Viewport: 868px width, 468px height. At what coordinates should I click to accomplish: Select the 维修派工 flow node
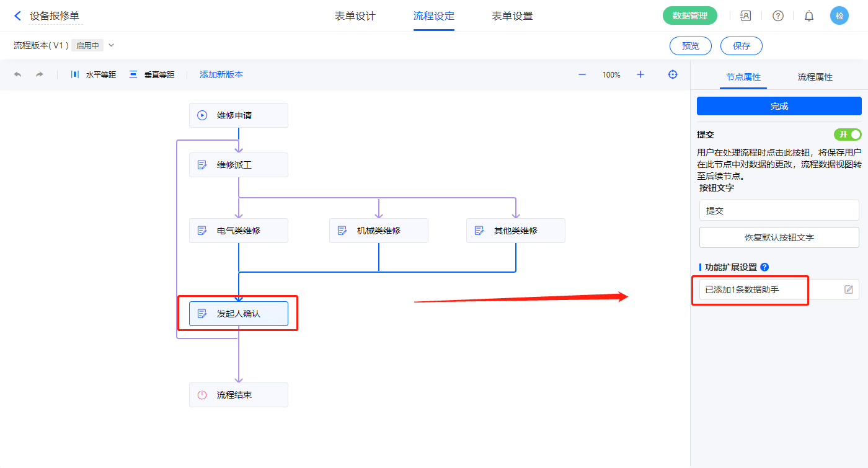(x=238, y=165)
